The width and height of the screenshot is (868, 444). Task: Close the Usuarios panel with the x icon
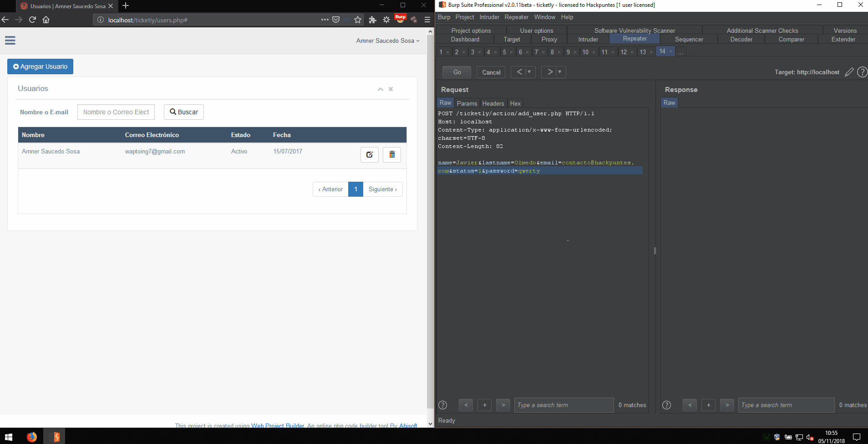coord(391,89)
